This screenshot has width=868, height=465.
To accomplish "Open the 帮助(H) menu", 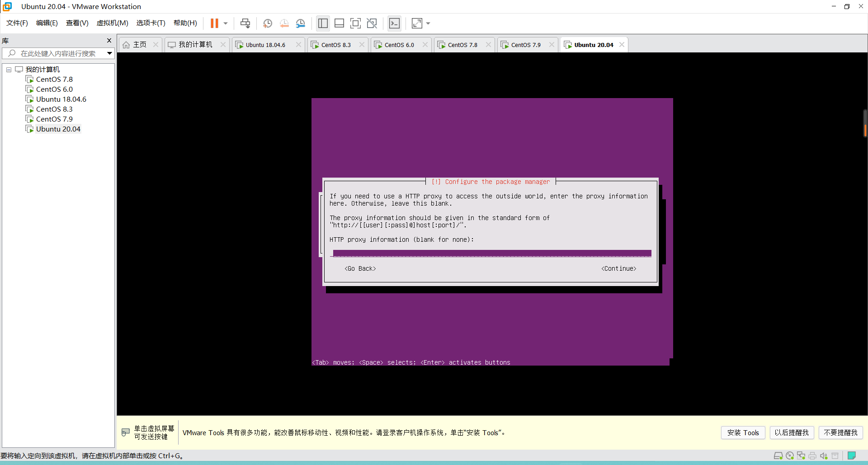I will 185,23.
